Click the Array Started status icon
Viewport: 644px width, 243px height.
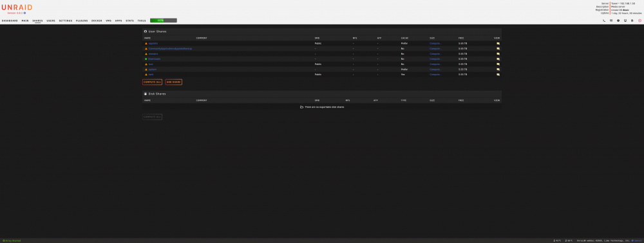(4, 240)
